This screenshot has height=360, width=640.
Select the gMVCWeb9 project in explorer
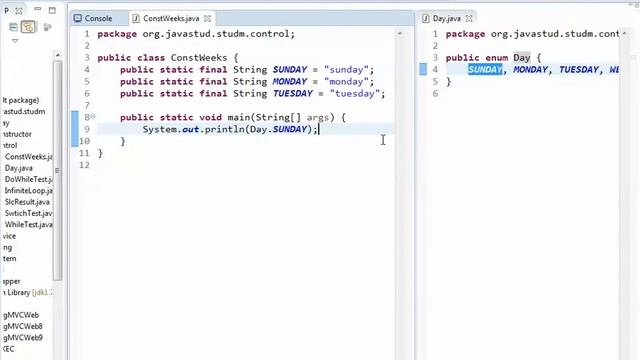pos(22,338)
